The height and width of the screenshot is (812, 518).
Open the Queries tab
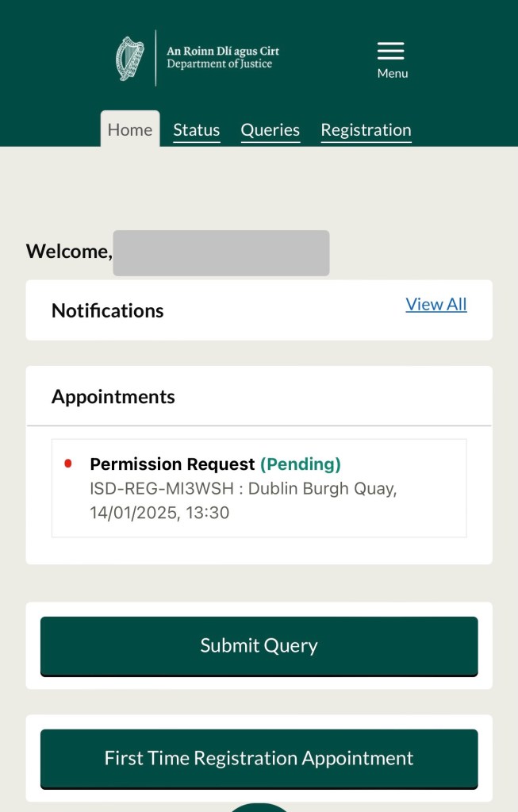point(271,129)
